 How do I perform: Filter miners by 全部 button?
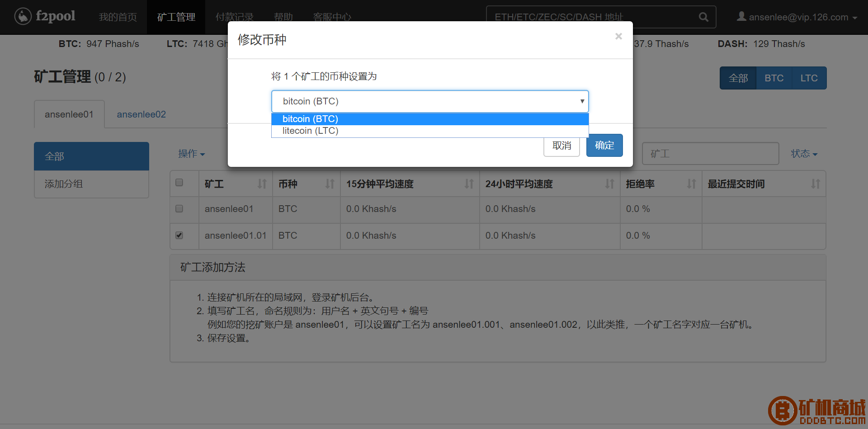[738, 78]
